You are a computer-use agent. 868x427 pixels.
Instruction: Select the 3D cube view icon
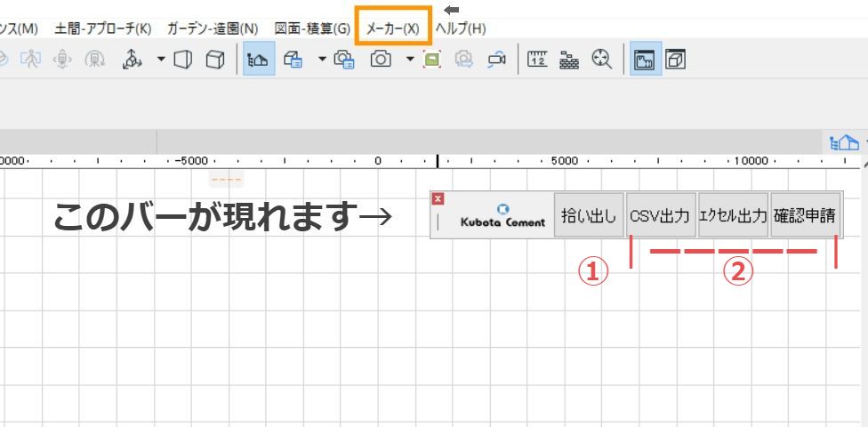[215, 59]
